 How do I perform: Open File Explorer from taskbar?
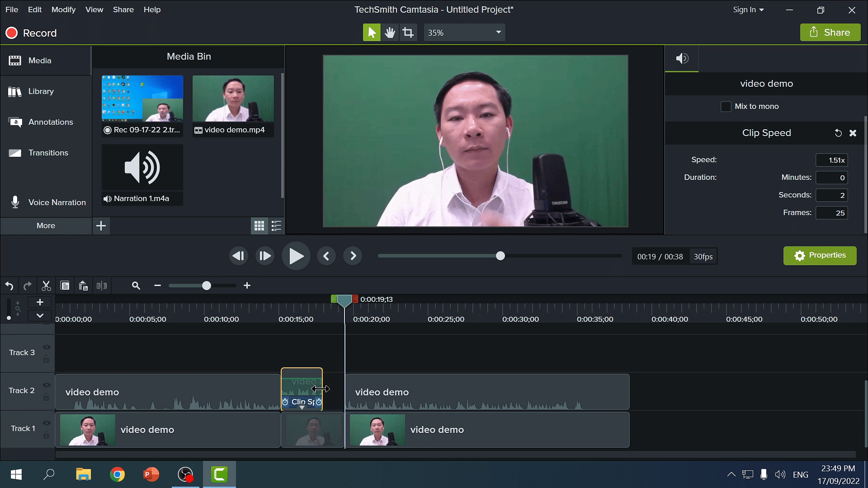(x=83, y=474)
